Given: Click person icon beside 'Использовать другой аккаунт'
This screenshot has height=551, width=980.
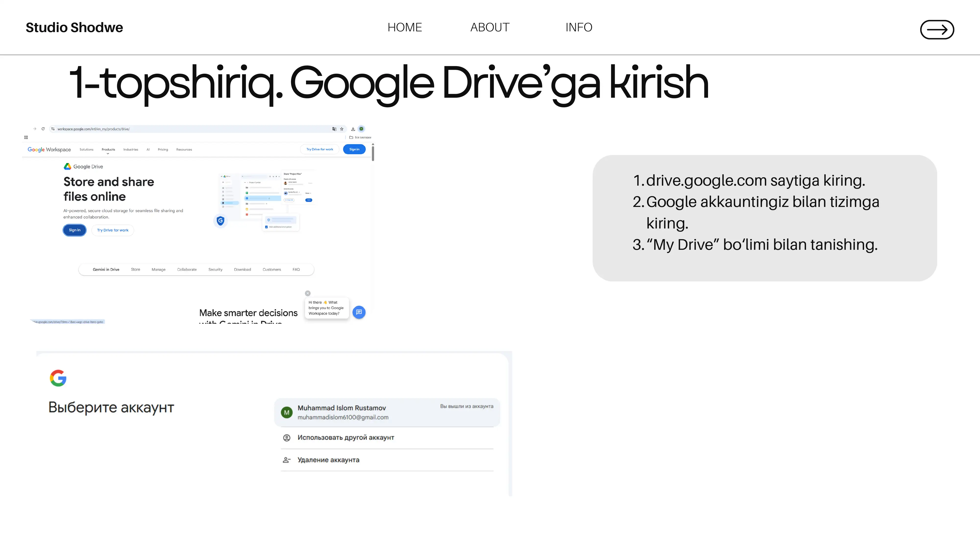Looking at the screenshot, I should (287, 438).
